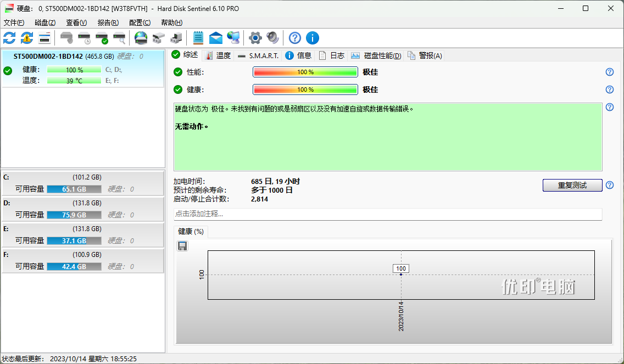Click the 健康 100 % gradient bar in overview

pyautogui.click(x=305, y=89)
